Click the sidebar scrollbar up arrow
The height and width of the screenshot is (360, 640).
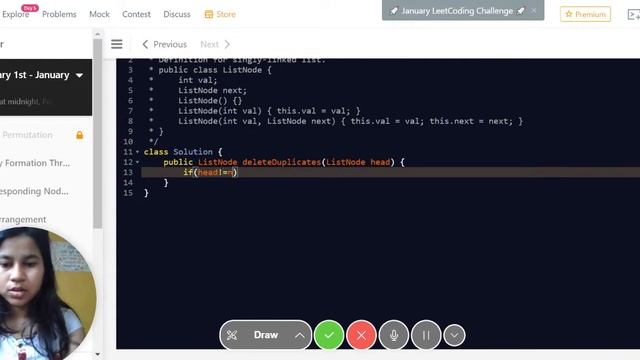pos(97,34)
